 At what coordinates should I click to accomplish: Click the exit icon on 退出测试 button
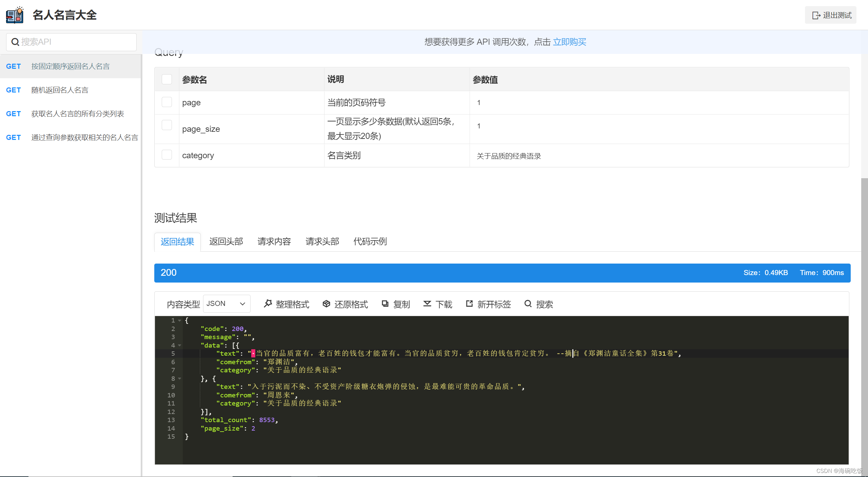pyautogui.click(x=816, y=15)
